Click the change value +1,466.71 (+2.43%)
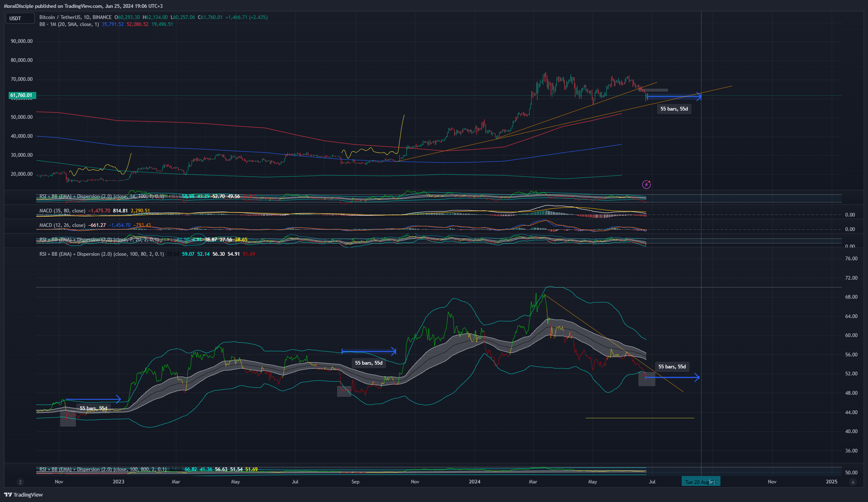The image size is (868, 502). pos(246,17)
